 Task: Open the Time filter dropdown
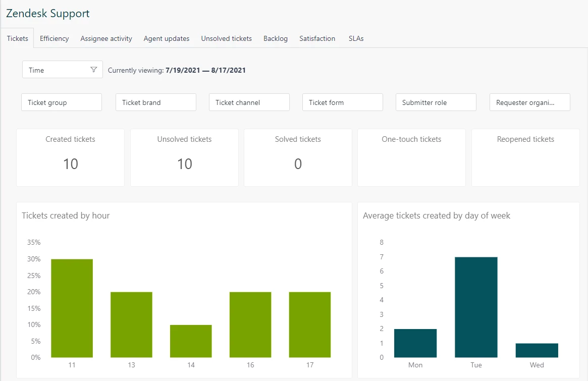63,70
